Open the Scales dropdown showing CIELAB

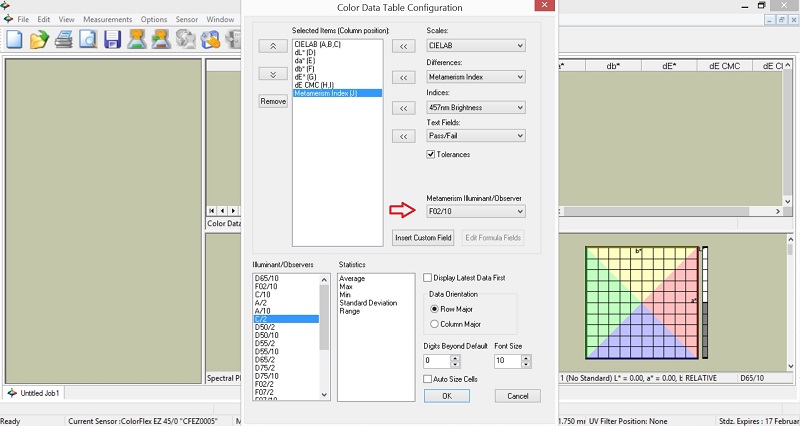(476, 45)
